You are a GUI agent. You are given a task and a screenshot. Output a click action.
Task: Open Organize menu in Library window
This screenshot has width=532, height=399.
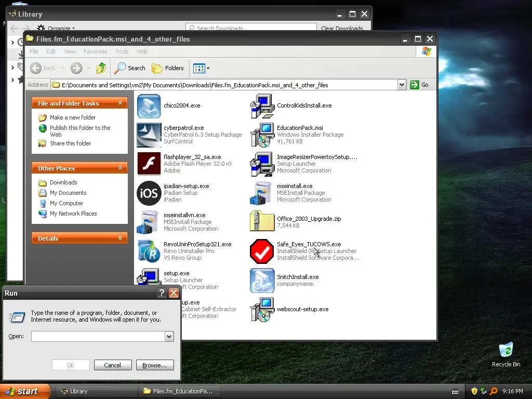coord(56,28)
